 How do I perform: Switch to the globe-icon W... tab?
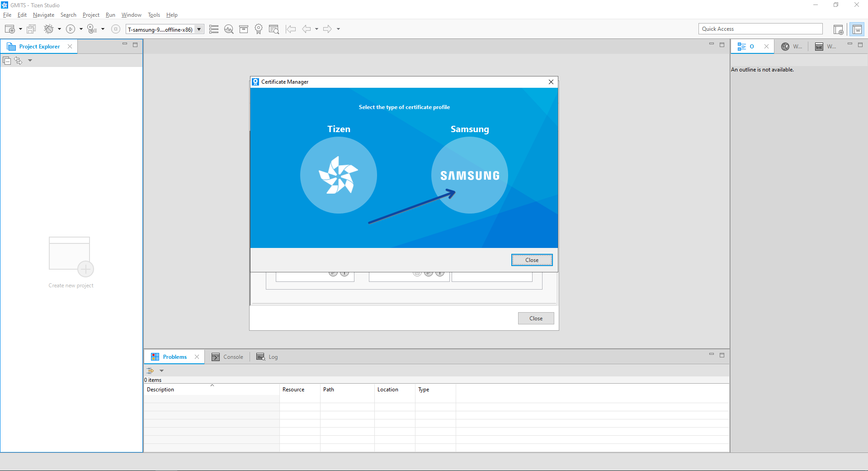tap(792, 47)
